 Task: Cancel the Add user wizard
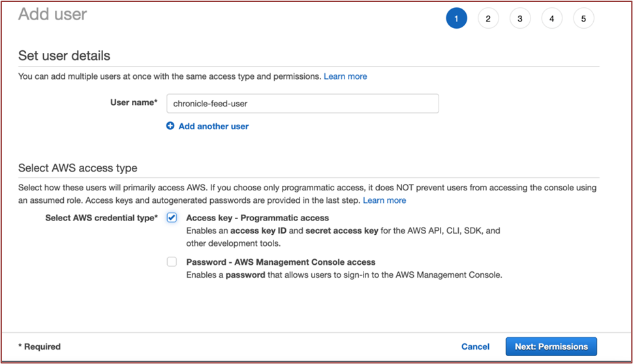coord(476,346)
